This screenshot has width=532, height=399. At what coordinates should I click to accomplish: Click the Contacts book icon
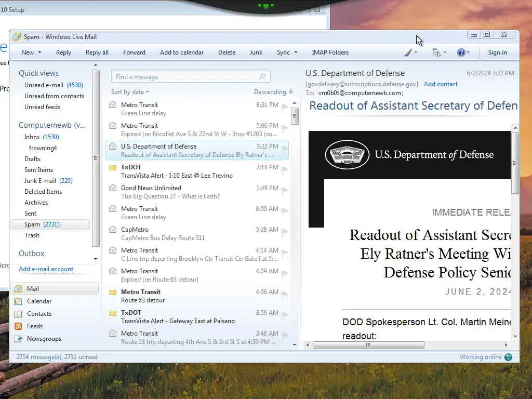[18, 314]
